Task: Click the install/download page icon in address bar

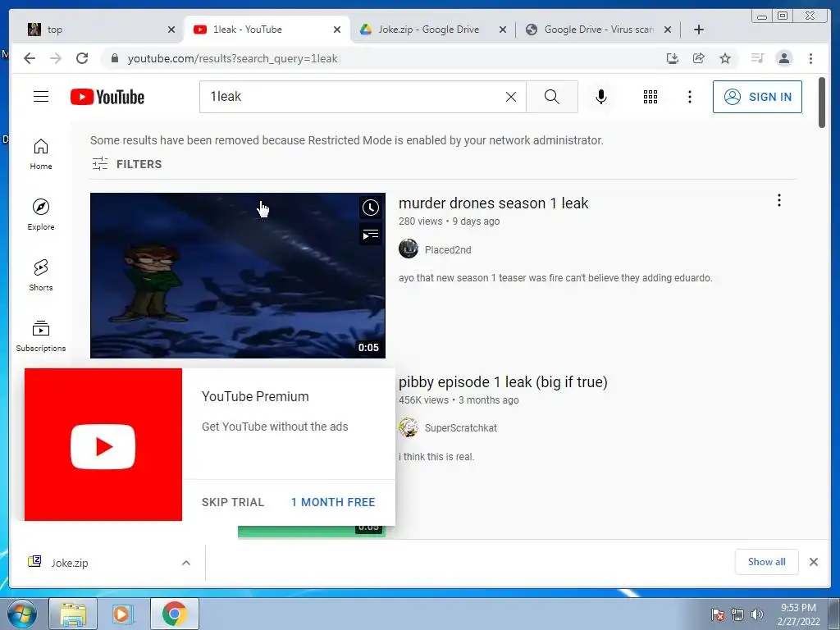Action: (673, 58)
